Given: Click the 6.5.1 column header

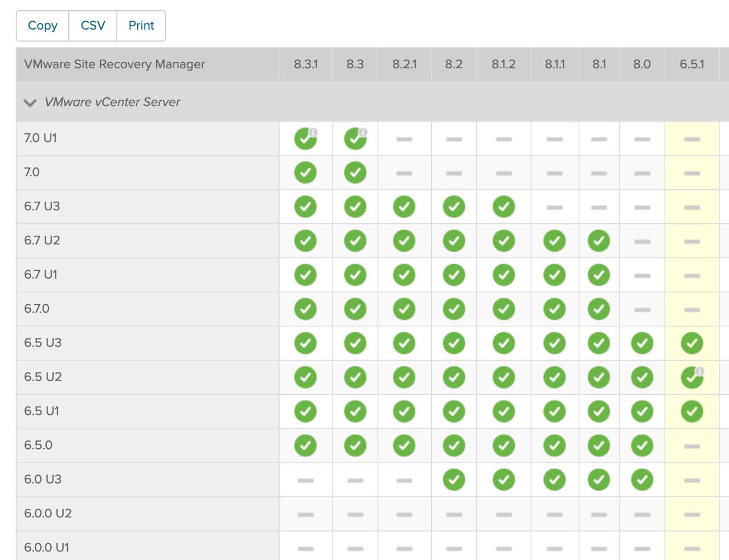Looking at the screenshot, I should (692, 64).
